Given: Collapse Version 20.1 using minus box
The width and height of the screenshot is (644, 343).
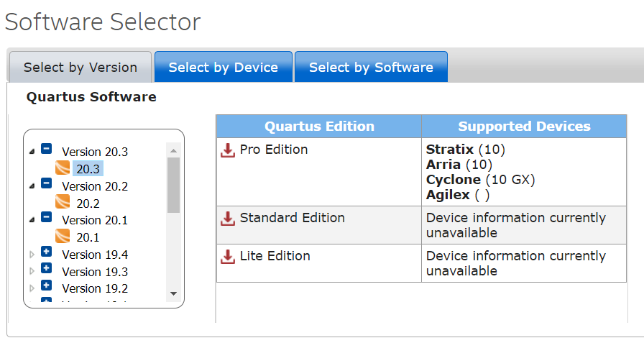Looking at the screenshot, I should (x=47, y=218).
